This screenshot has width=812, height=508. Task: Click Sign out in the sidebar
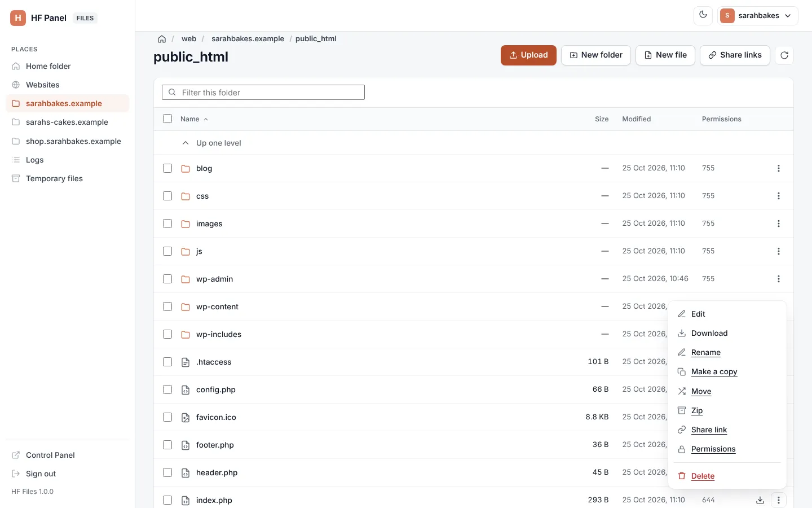tap(67, 474)
